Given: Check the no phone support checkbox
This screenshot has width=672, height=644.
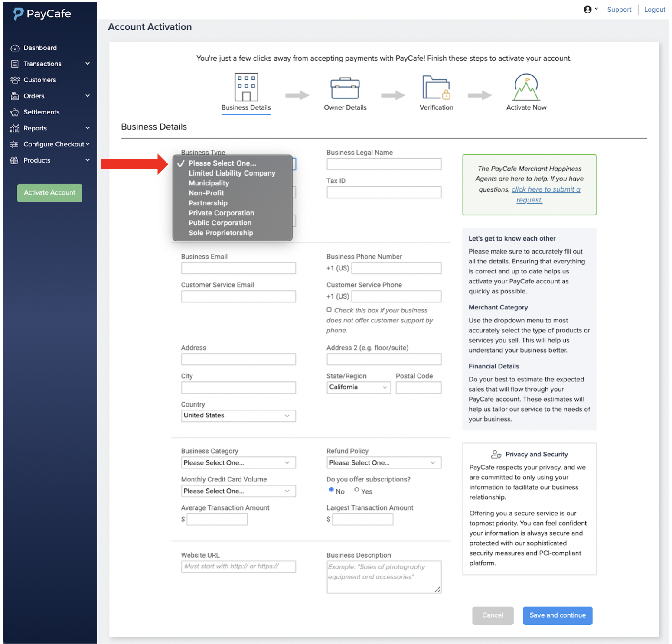Looking at the screenshot, I should (x=329, y=310).
